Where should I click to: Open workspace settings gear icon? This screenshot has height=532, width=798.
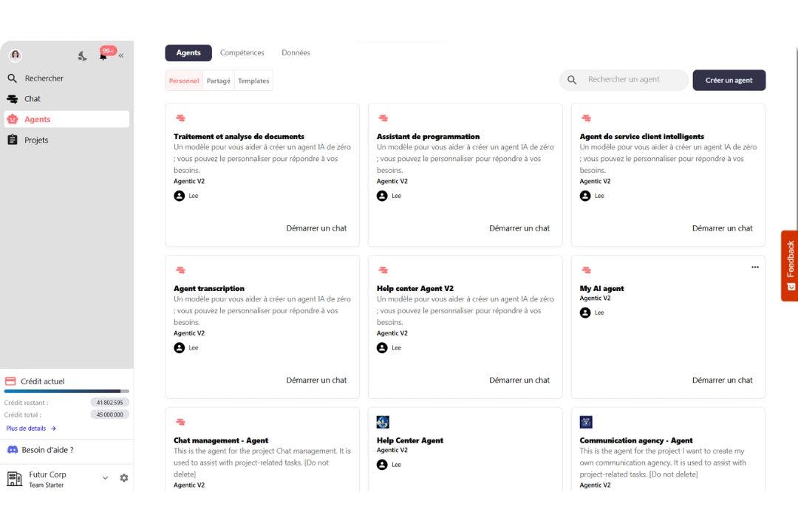point(123,478)
